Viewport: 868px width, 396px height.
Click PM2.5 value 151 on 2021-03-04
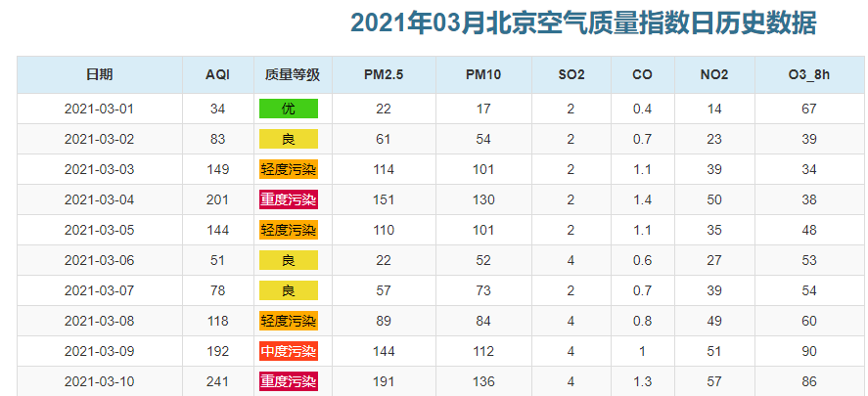click(x=383, y=199)
